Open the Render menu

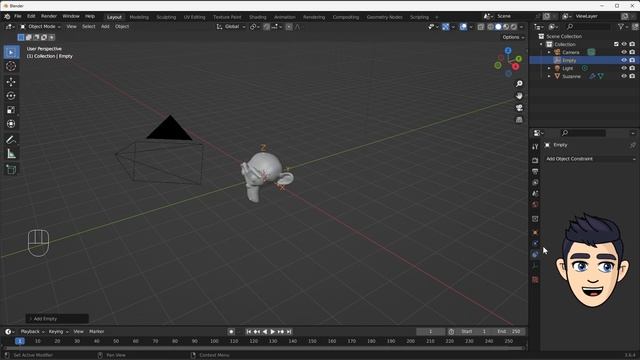point(49,16)
